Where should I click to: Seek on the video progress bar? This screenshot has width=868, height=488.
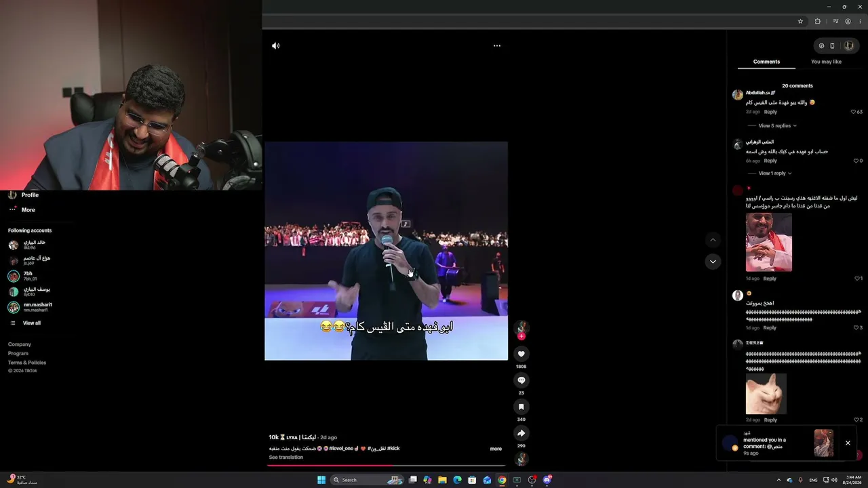click(x=387, y=466)
